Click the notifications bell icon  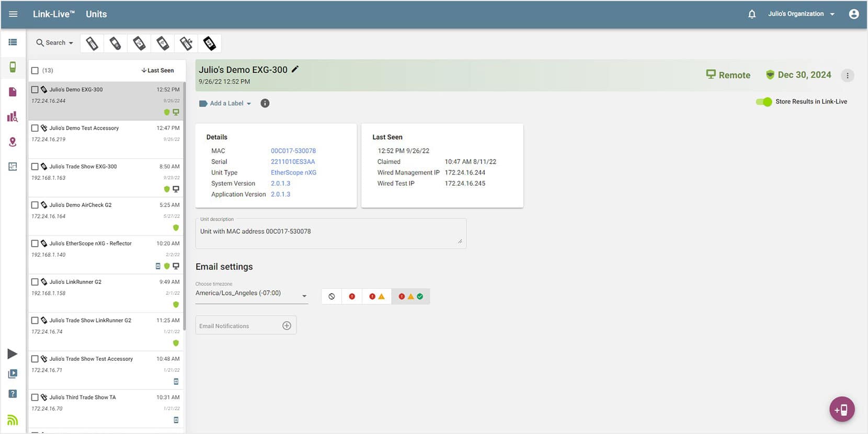click(x=751, y=14)
